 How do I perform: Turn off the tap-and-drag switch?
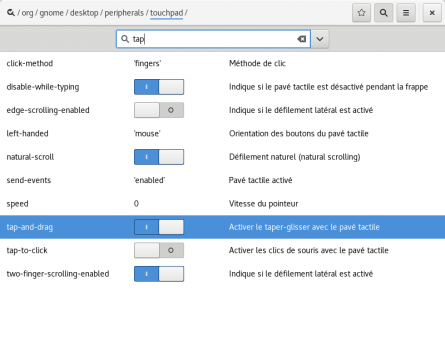[x=159, y=227]
